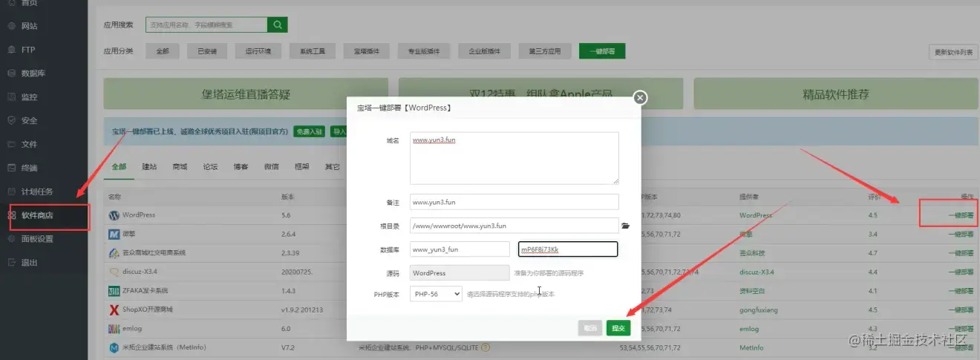Select the 商城 tab
This screenshot has height=360, width=980.
click(180, 167)
